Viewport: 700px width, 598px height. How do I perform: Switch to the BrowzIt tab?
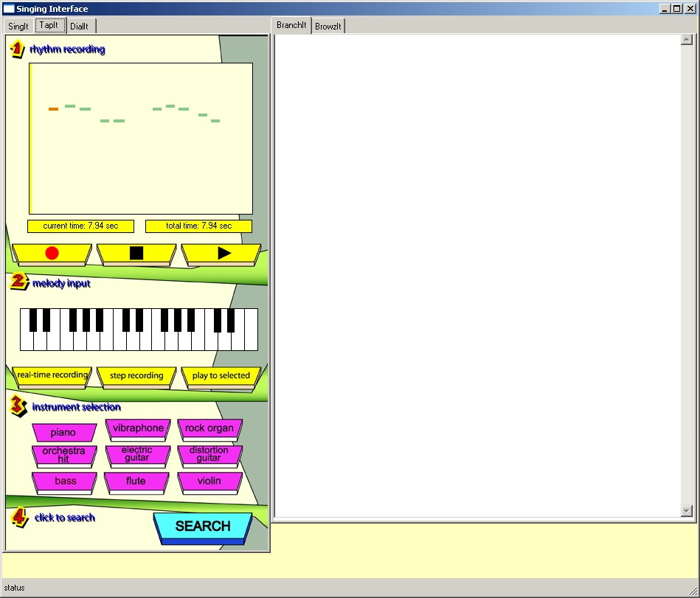coord(328,27)
